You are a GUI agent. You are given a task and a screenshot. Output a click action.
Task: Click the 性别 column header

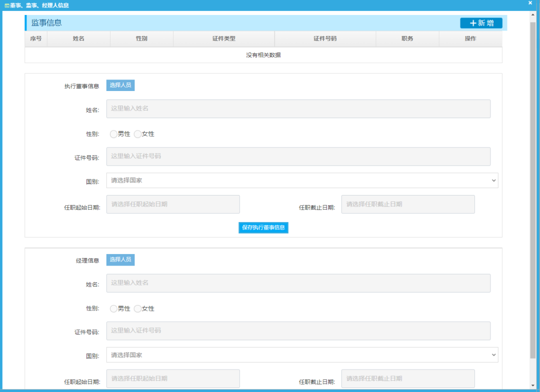141,38
